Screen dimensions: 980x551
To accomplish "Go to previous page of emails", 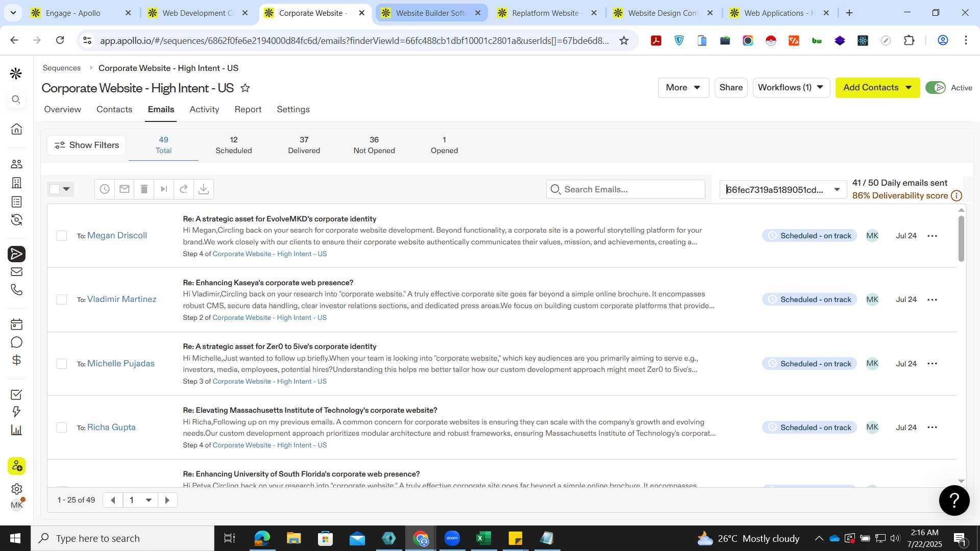I will [x=113, y=500].
